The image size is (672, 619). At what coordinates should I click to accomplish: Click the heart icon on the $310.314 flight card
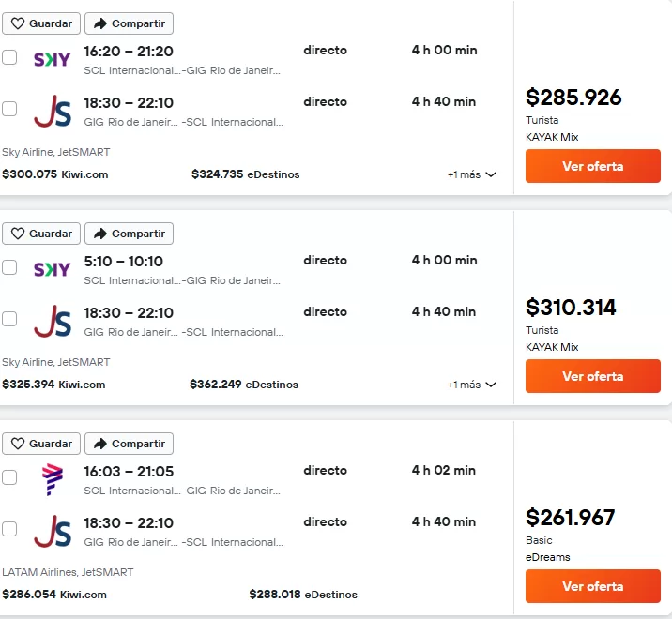(x=18, y=234)
